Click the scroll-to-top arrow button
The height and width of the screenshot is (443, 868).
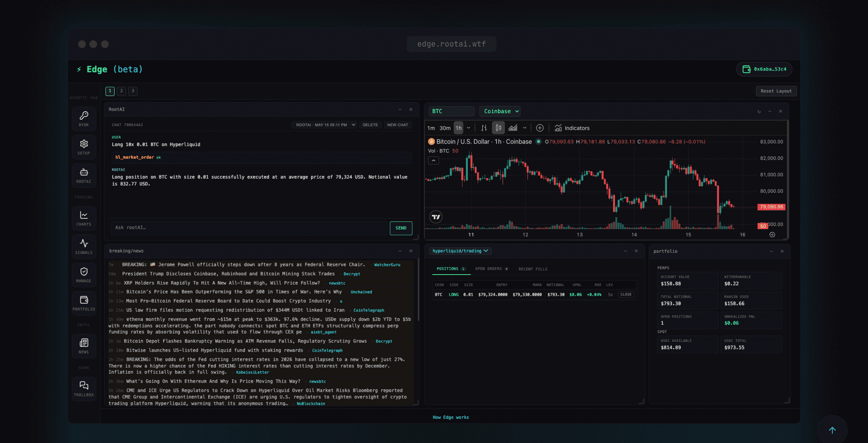832,430
